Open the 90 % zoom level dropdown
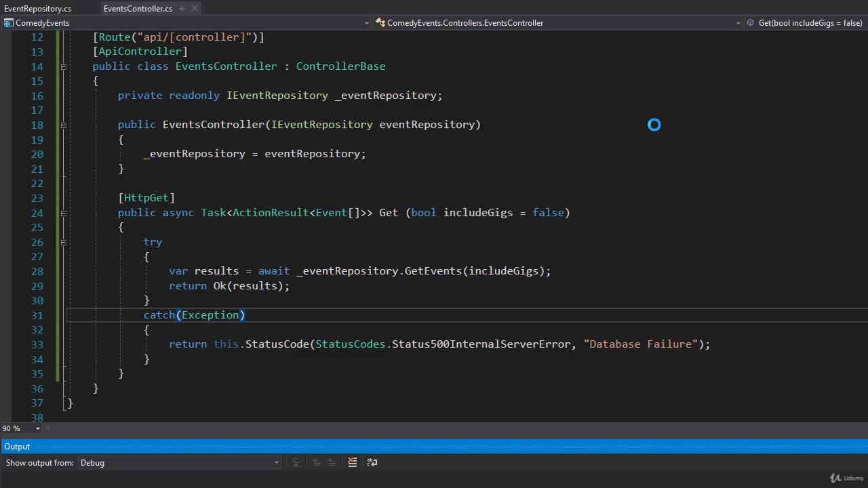Screen dimensions: 868x488 click(38, 428)
